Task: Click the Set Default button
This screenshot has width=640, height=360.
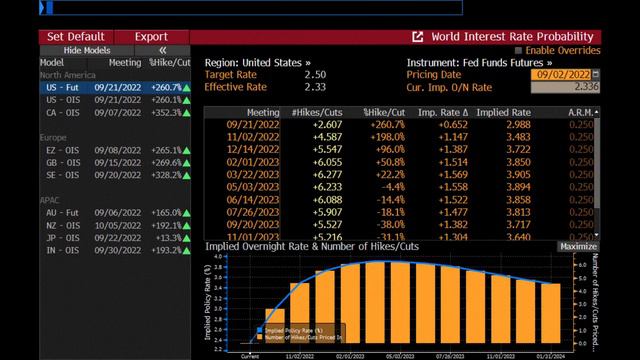Action: [76, 37]
